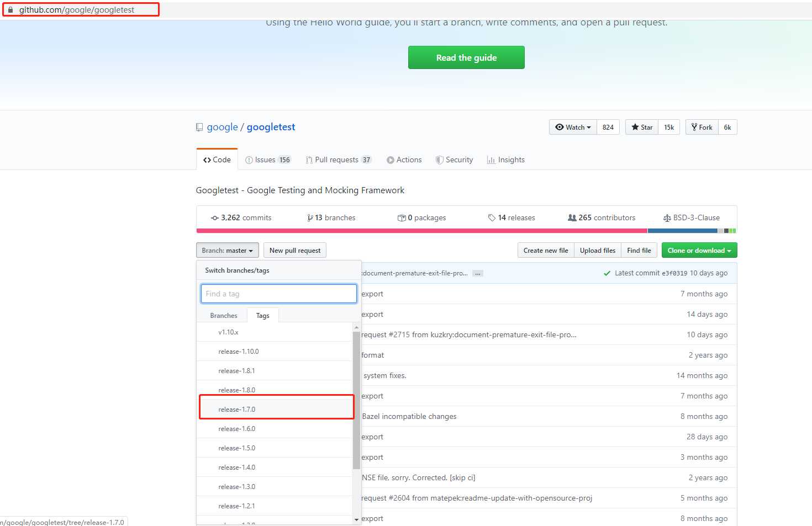Click Find file button
This screenshot has height=526, width=812.
(x=639, y=250)
